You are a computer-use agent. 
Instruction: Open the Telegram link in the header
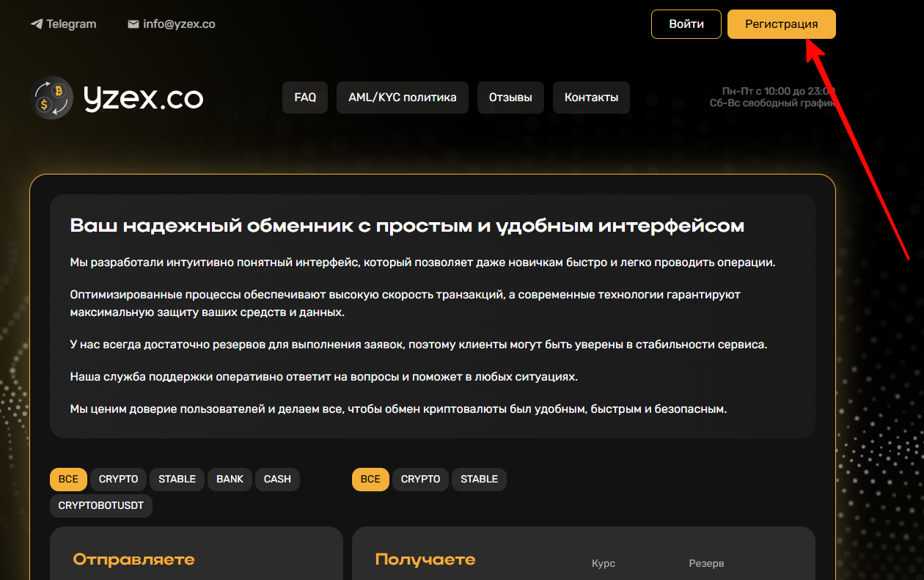click(x=63, y=24)
